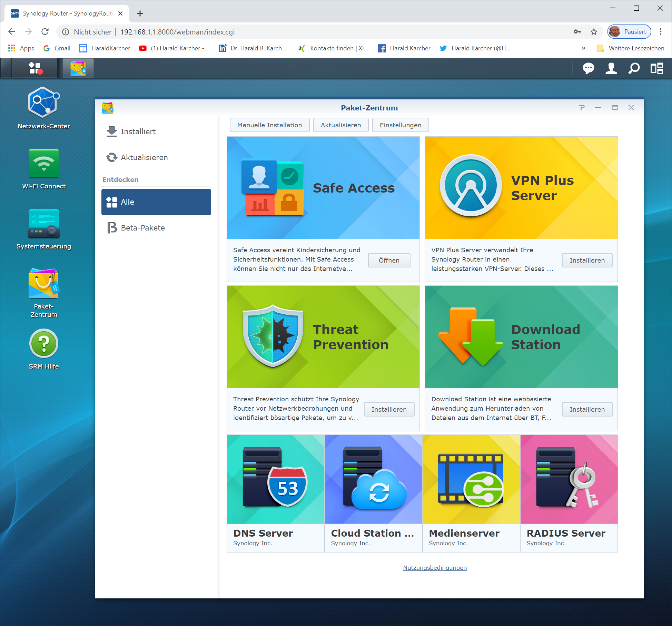Image resolution: width=672 pixels, height=626 pixels.
Task: Open the Einstellungen button
Action: [400, 125]
